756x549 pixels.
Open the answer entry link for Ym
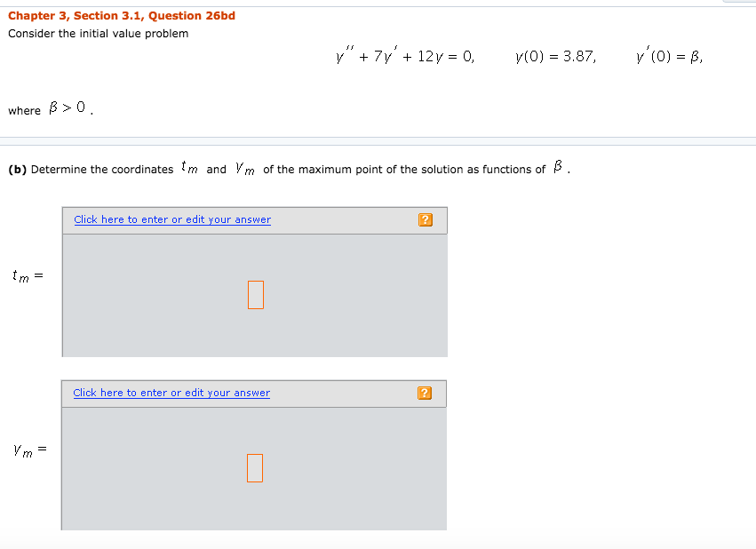coord(171,393)
